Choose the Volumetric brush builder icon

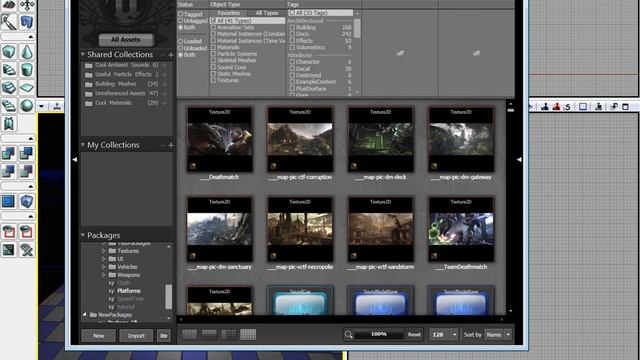click(9, 123)
